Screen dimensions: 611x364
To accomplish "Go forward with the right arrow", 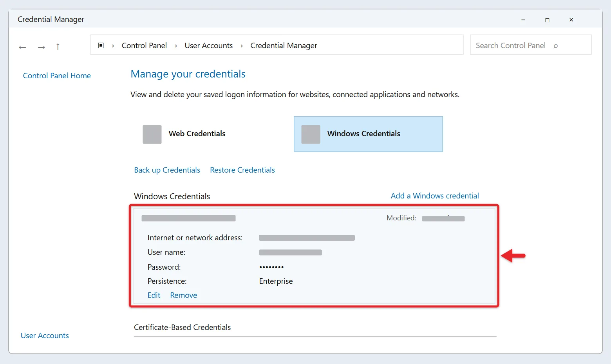I will [x=41, y=47].
